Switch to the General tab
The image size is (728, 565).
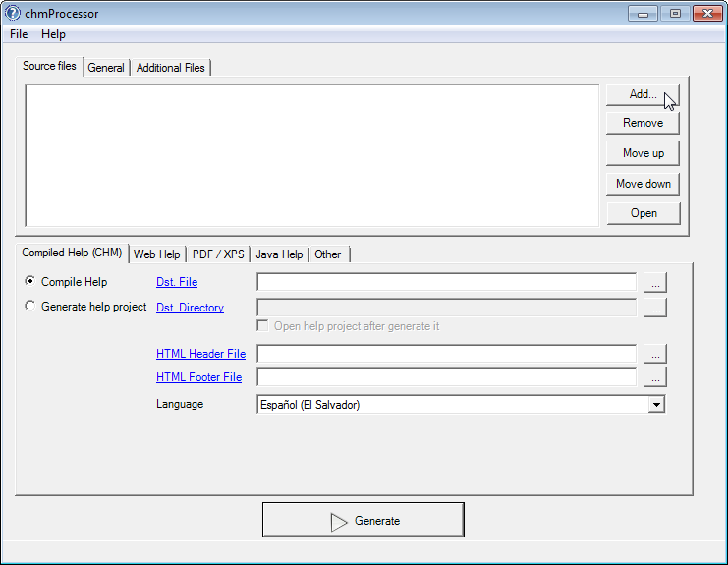(106, 68)
